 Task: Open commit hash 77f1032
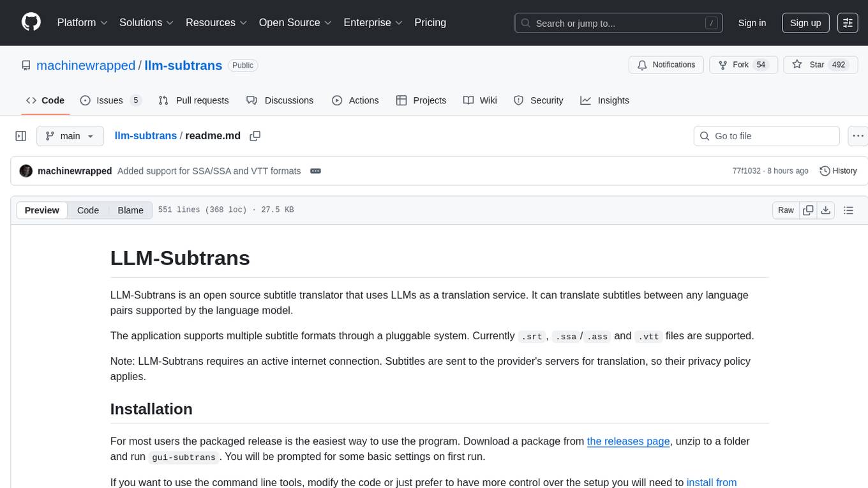point(746,171)
